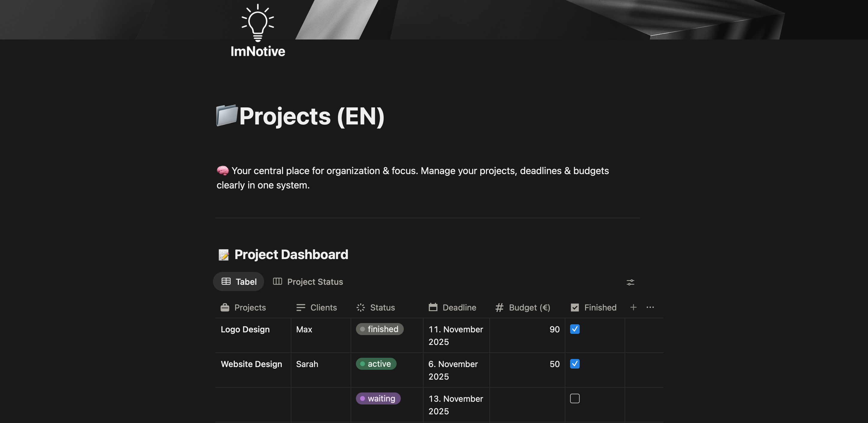
Task: Uncheck Finished for the Website Design row
Action: (x=575, y=364)
